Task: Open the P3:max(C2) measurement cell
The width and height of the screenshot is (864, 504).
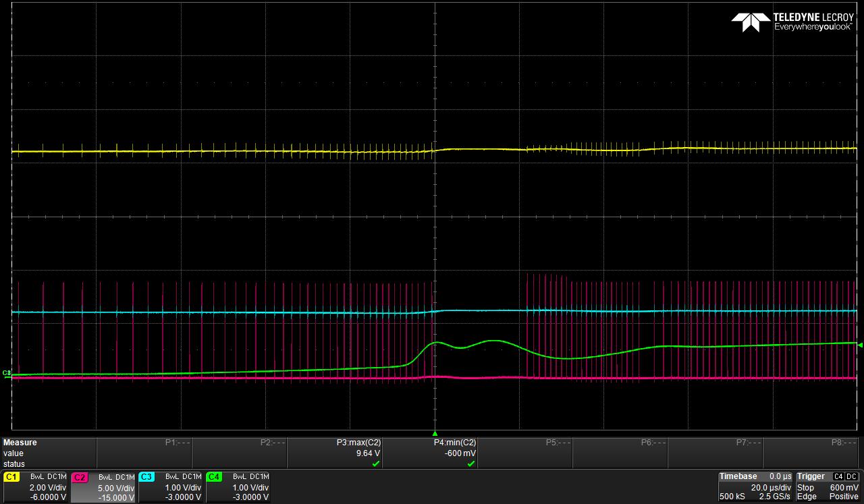Action: pyautogui.click(x=335, y=453)
